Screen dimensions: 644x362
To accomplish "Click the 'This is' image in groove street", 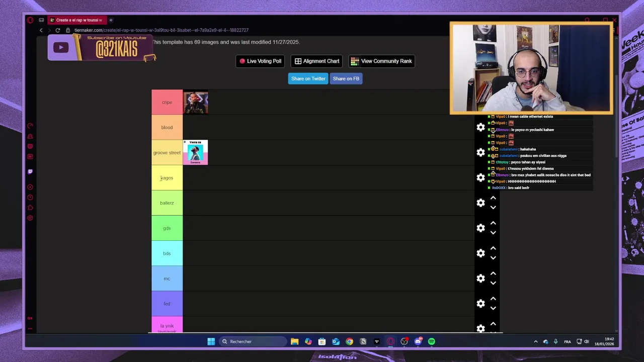I will pyautogui.click(x=196, y=152).
